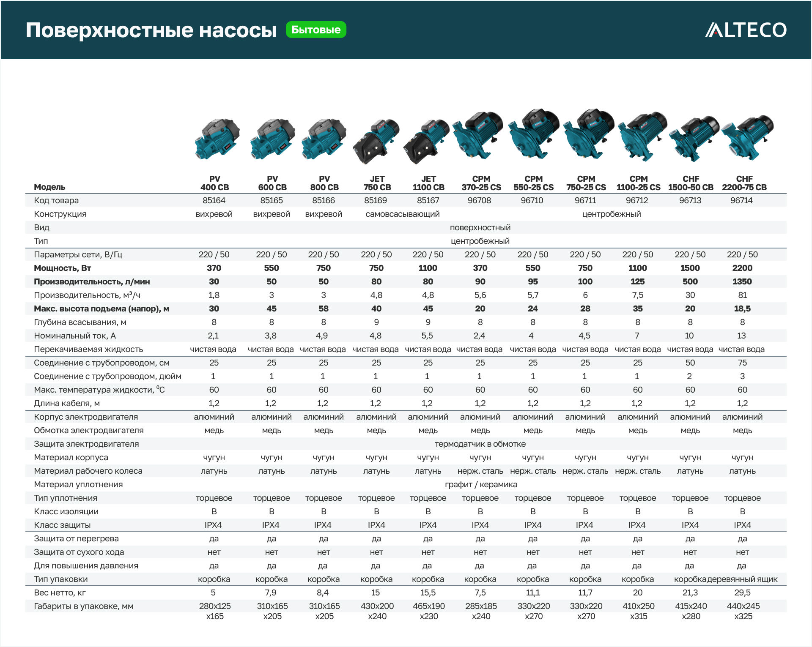
Task: Click the JET 750 CB model name
Action: point(377,183)
